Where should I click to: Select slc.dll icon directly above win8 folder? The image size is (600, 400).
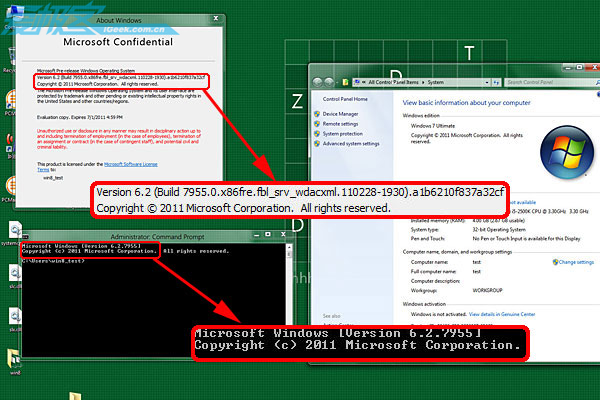pos(15,320)
